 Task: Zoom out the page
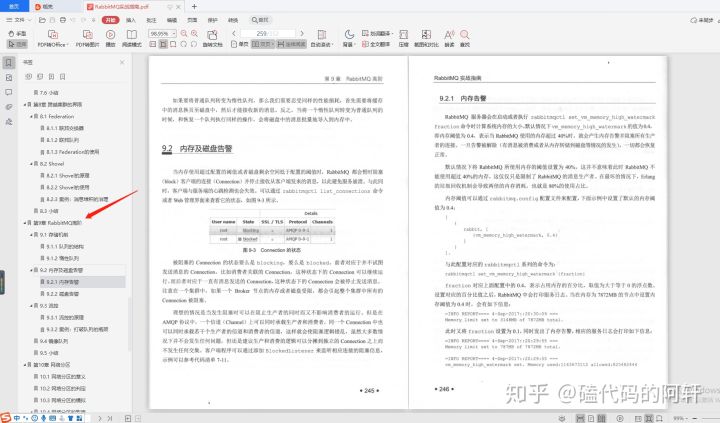[x=184, y=34]
